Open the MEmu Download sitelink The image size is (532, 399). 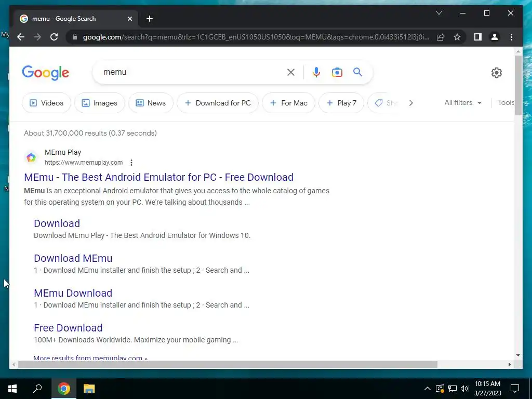pyautogui.click(x=73, y=293)
